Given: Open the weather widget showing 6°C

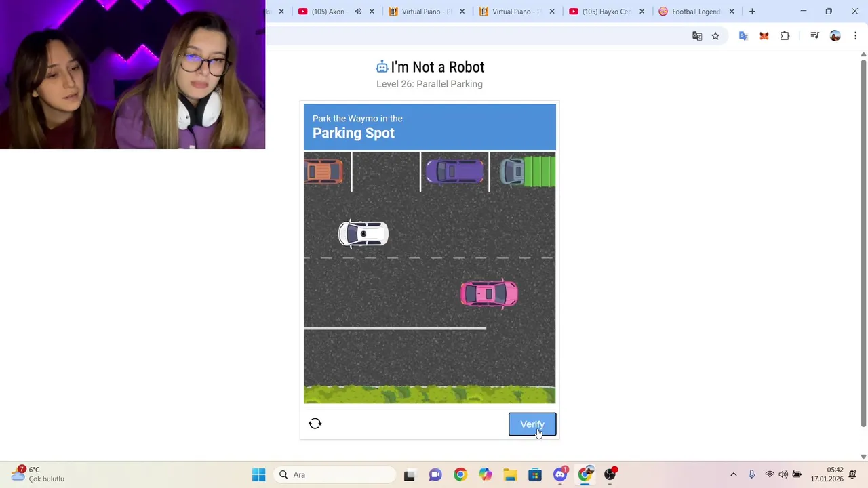Looking at the screenshot, I should tap(38, 474).
